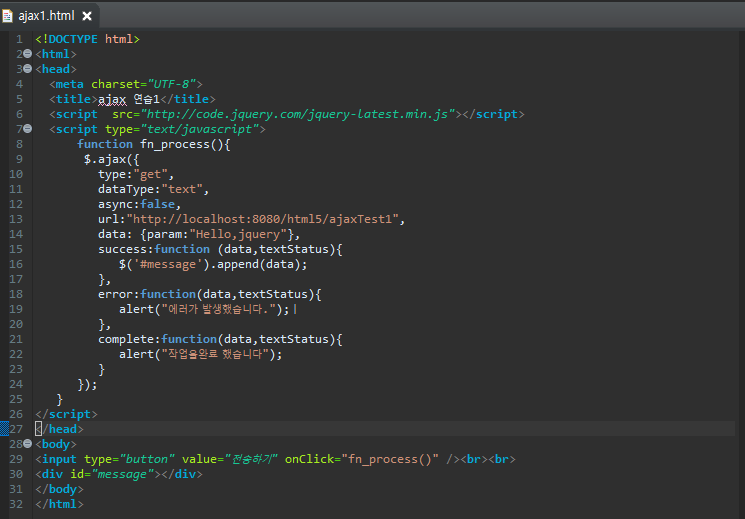The height and width of the screenshot is (519, 745).
Task: Click the localhost:8080 URL string
Action: tap(262, 219)
